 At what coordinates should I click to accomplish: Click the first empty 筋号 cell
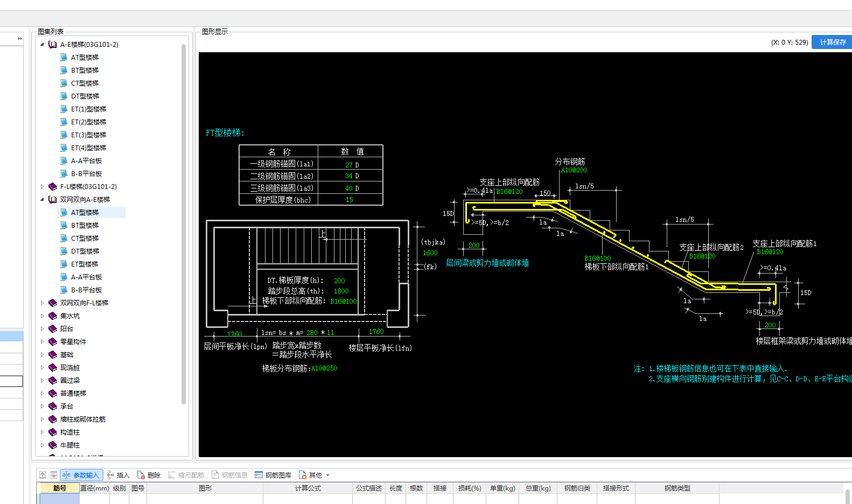coord(60,499)
